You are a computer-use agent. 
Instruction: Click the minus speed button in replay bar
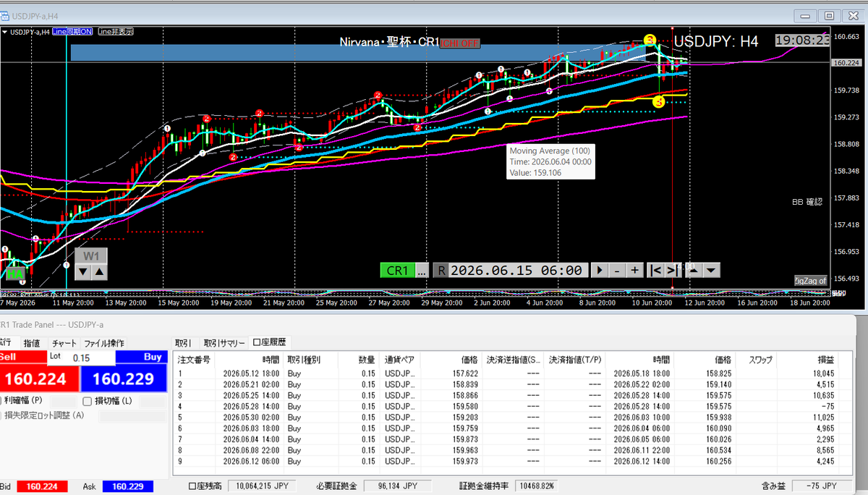pos(617,270)
